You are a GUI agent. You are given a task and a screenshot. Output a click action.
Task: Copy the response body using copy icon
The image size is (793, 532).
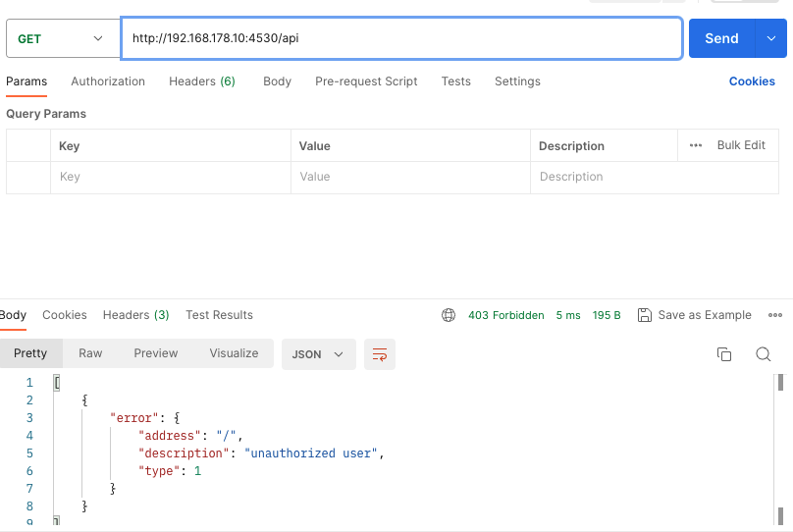click(724, 354)
